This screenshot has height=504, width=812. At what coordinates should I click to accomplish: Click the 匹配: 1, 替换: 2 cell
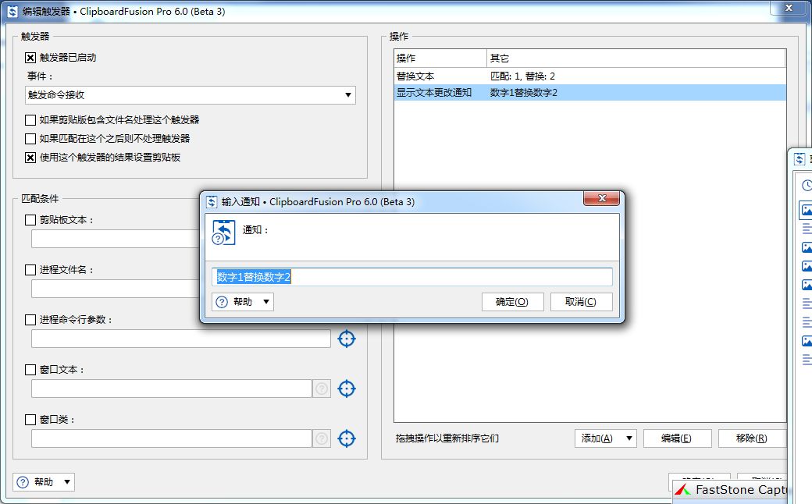click(522, 76)
